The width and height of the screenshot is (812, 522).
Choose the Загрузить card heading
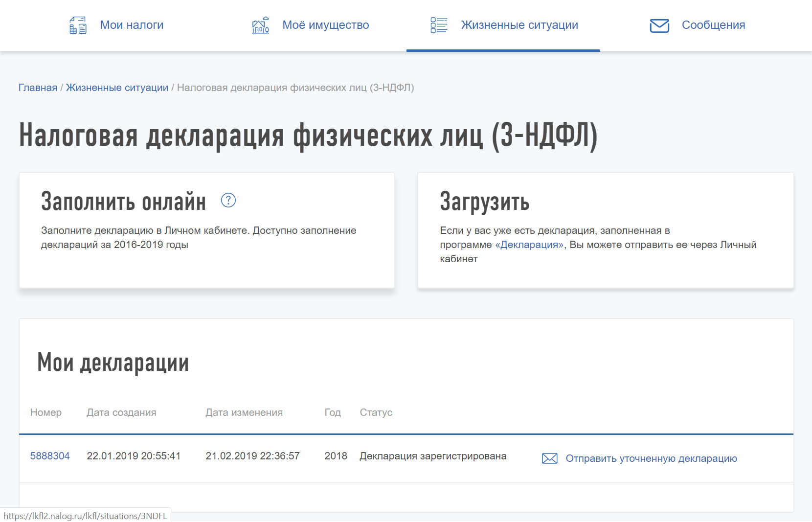[484, 202]
